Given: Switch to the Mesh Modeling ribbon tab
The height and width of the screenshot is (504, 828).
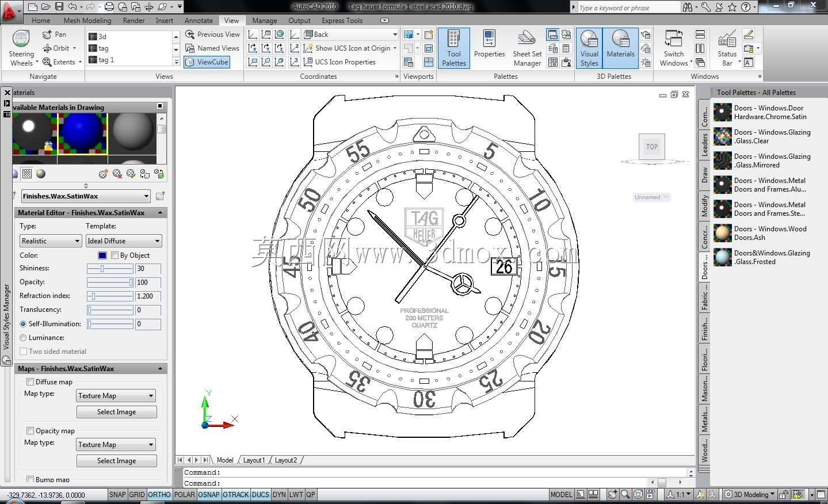Looking at the screenshot, I should pos(87,20).
